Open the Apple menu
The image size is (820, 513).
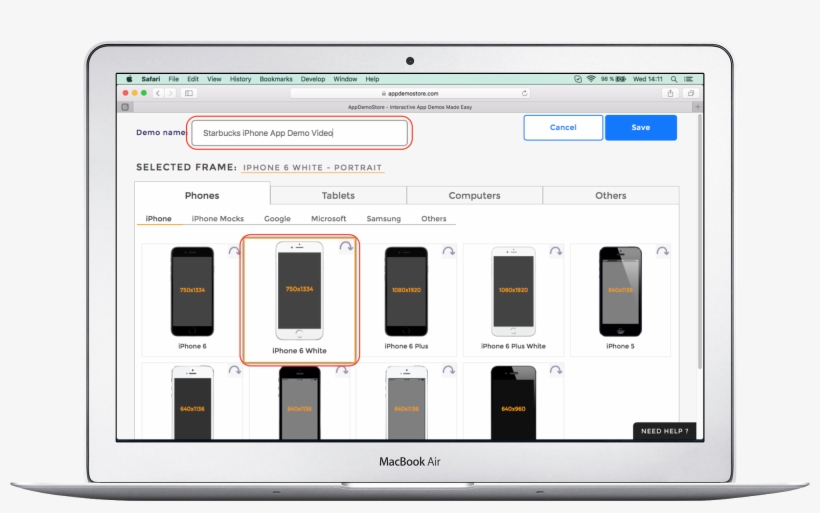129,79
